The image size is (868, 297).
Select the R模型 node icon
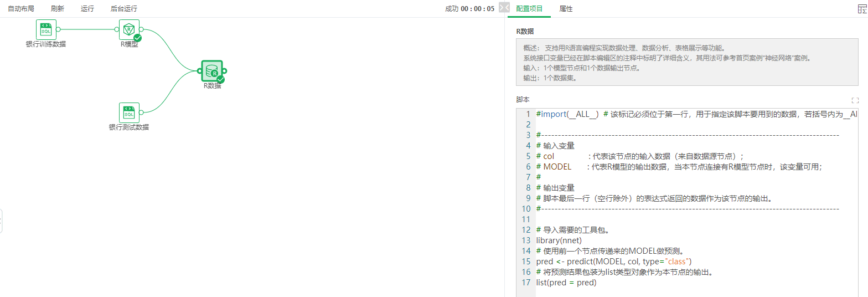click(129, 29)
